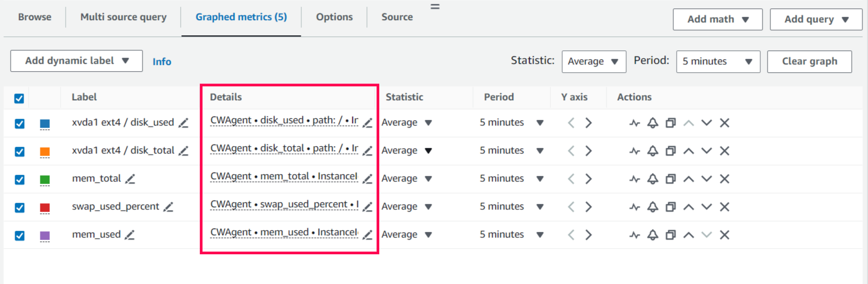
Task: Edit details of disk_used metric
Action: [x=368, y=123]
